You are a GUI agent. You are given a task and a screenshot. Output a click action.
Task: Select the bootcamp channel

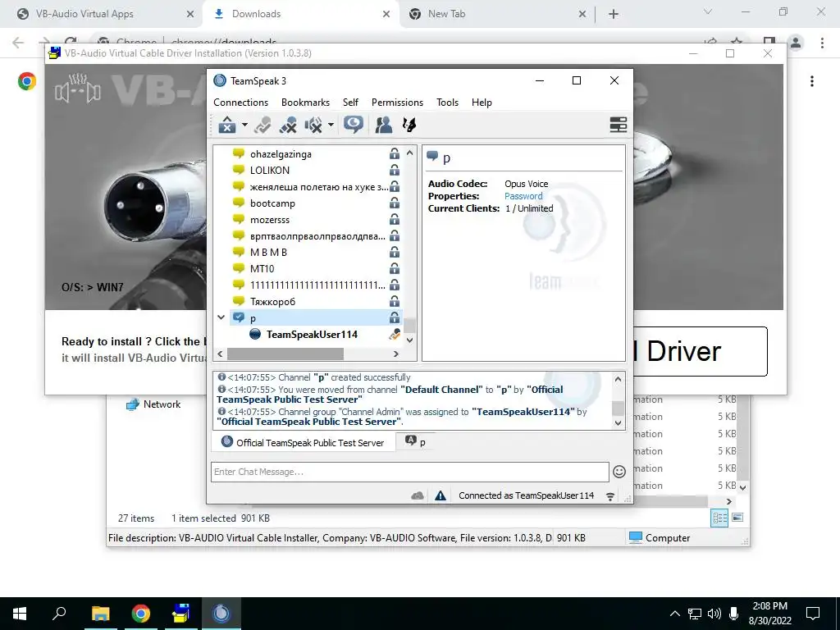272,203
